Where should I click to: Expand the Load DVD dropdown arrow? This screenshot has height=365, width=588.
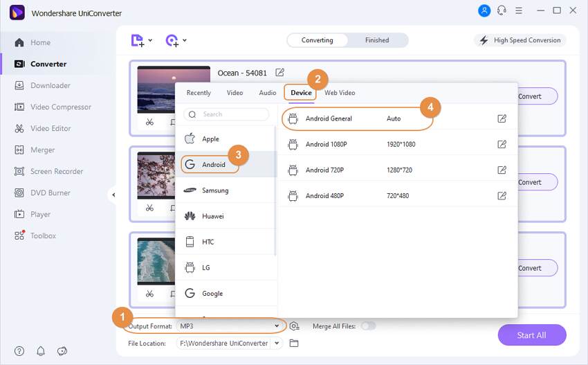click(185, 40)
